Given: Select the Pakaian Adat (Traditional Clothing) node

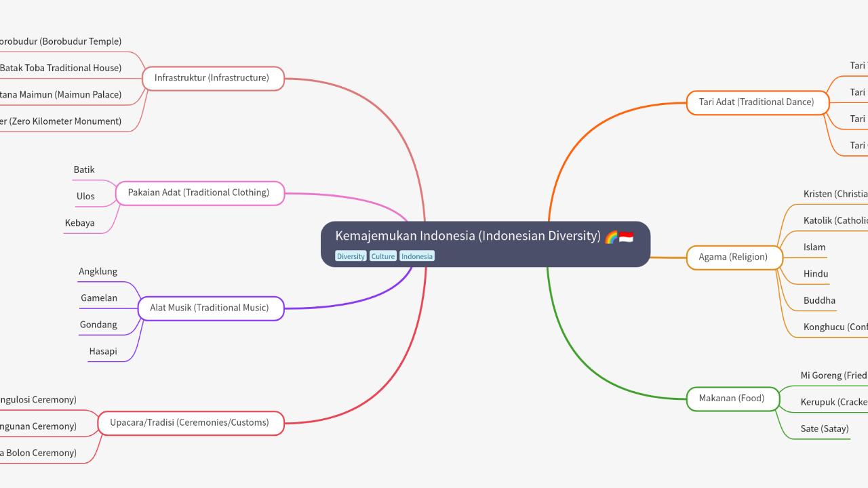Looking at the screenshot, I should click(200, 192).
